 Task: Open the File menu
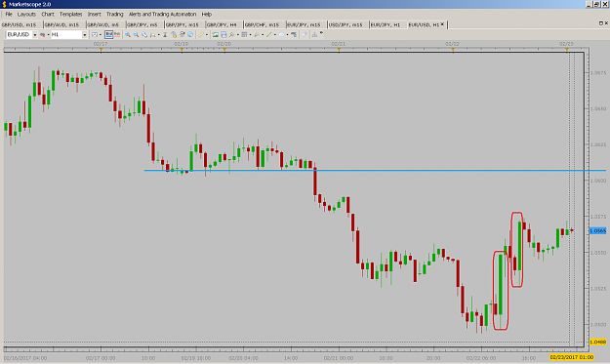[9, 14]
